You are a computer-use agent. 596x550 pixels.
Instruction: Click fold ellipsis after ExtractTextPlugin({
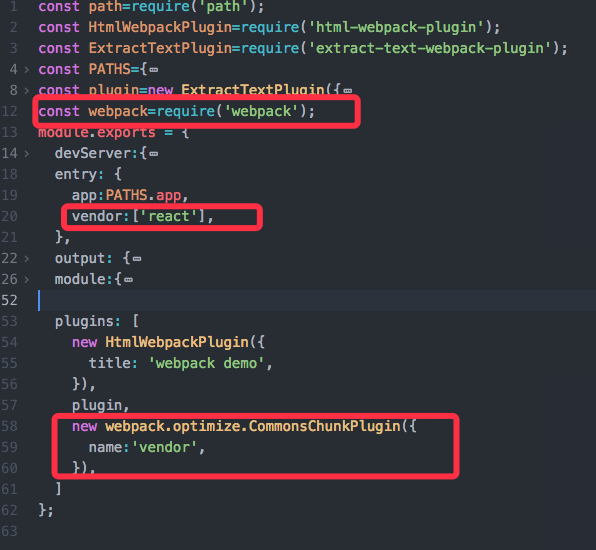pos(347,91)
